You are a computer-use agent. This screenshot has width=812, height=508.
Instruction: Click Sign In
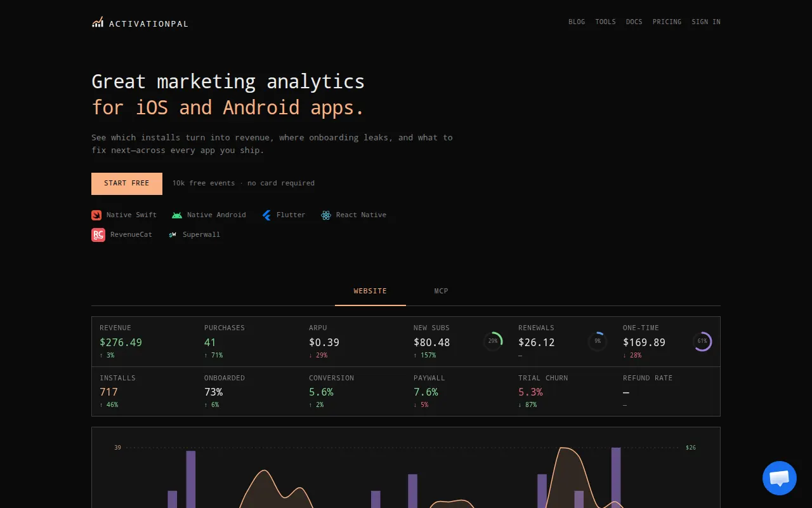(x=706, y=22)
